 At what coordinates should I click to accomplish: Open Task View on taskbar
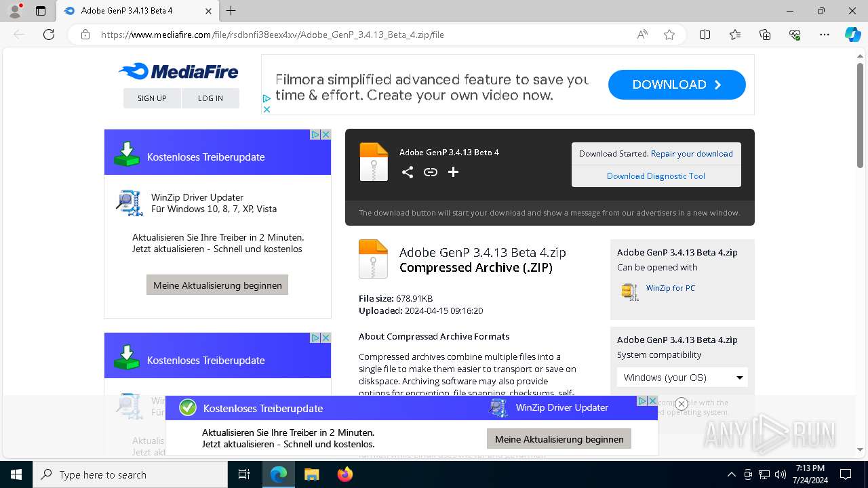[244, 474]
